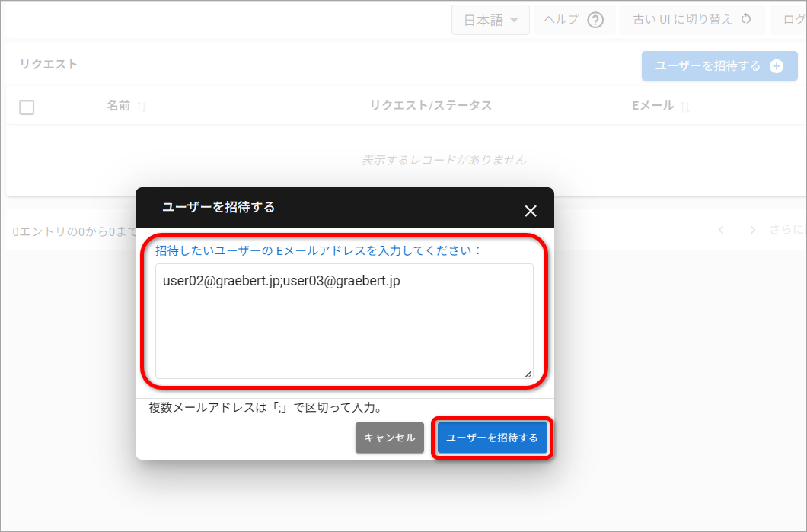
Task: Open the 日本語 language dropdown
Action: [490, 20]
